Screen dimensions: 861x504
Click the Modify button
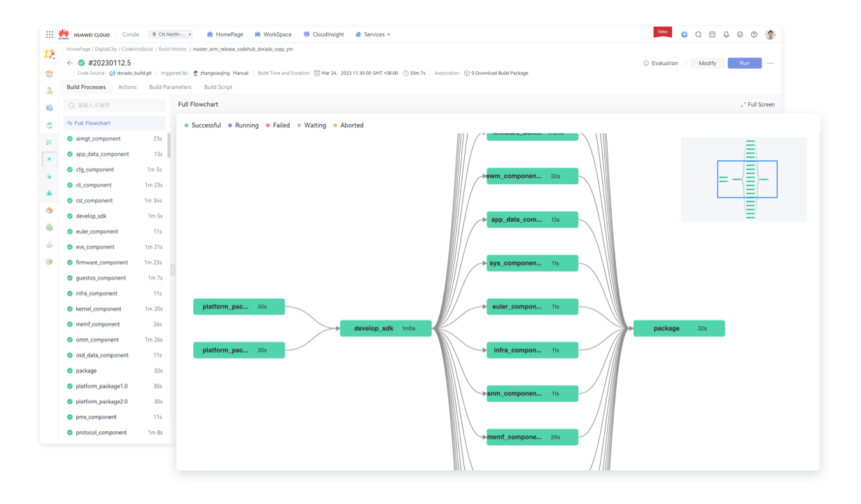(707, 63)
